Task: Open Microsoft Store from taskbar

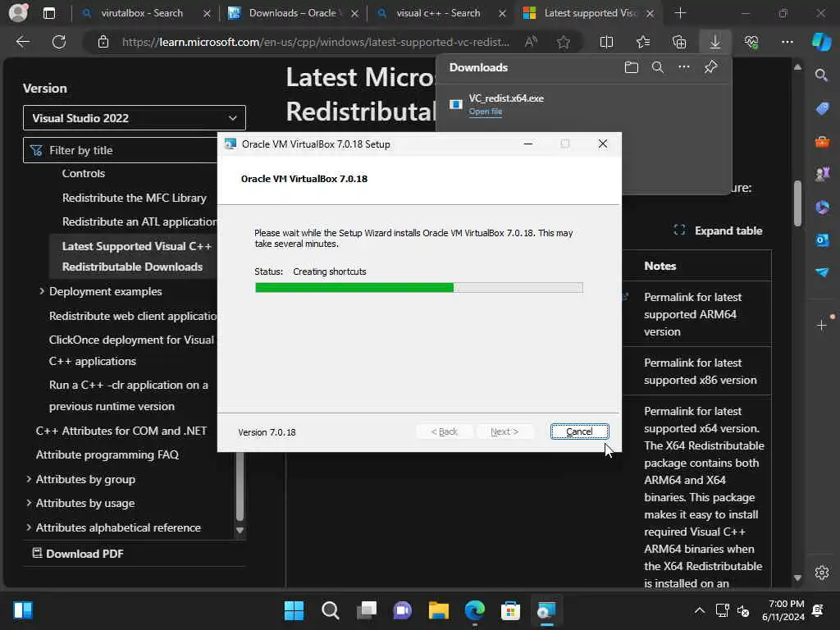Action: (x=510, y=610)
